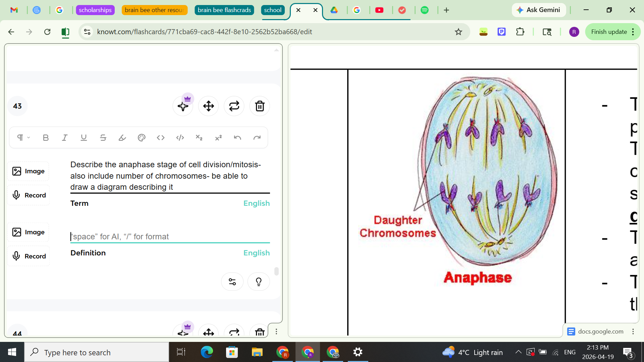Screen dimensions: 644x362
Task: Click the Record button for the Definition
Action: (28, 256)
